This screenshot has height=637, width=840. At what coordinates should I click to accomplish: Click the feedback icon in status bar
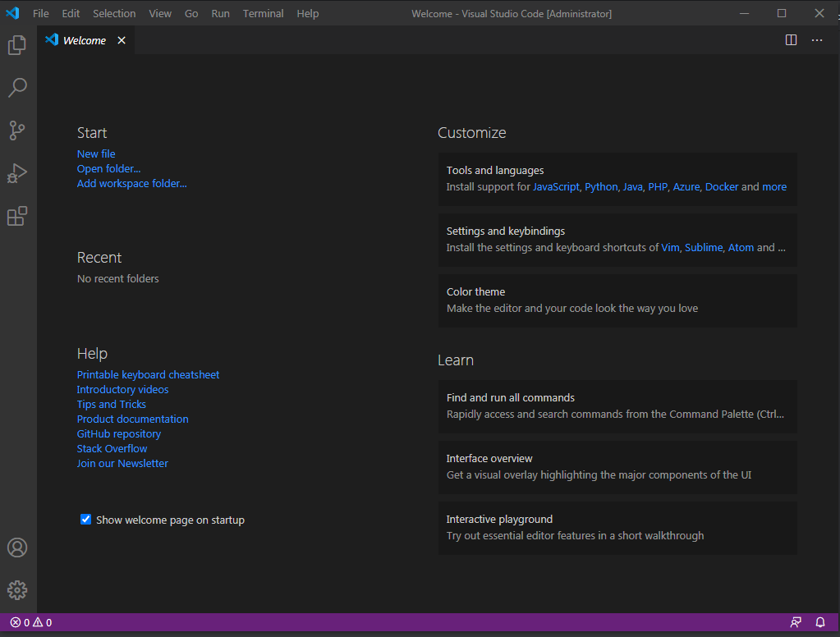click(x=796, y=622)
